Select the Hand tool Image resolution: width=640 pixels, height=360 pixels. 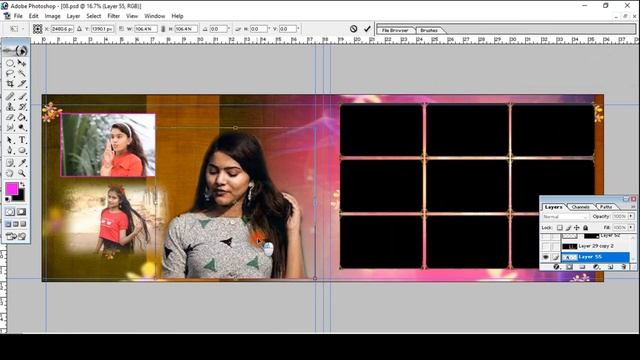pos(10,173)
